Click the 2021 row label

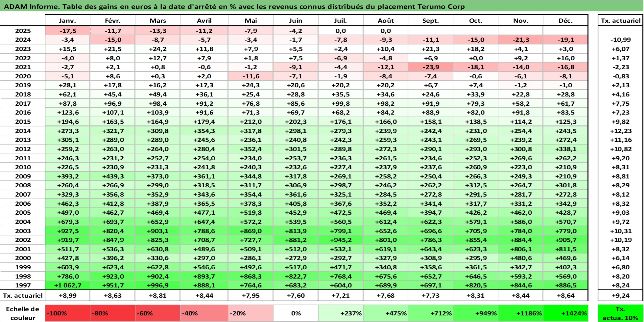pyautogui.click(x=23, y=67)
